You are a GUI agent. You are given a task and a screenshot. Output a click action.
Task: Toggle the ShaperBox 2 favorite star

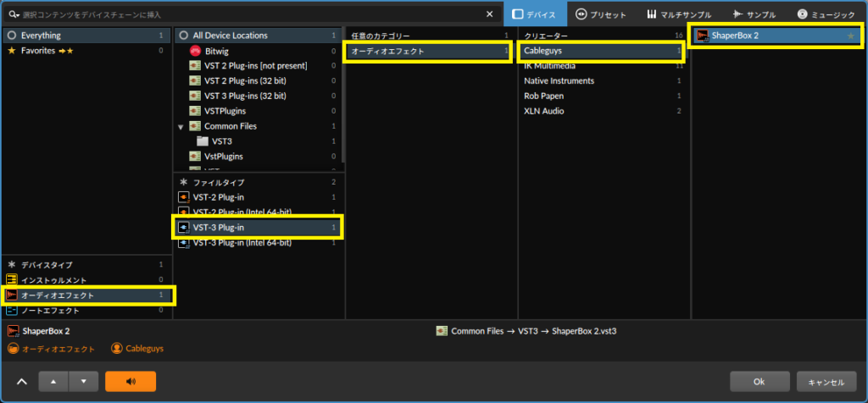click(x=851, y=36)
